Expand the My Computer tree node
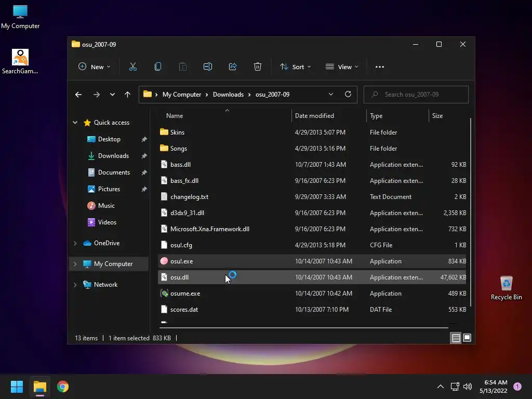The width and height of the screenshot is (532, 399). pyautogui.click(x=75, y=263)
